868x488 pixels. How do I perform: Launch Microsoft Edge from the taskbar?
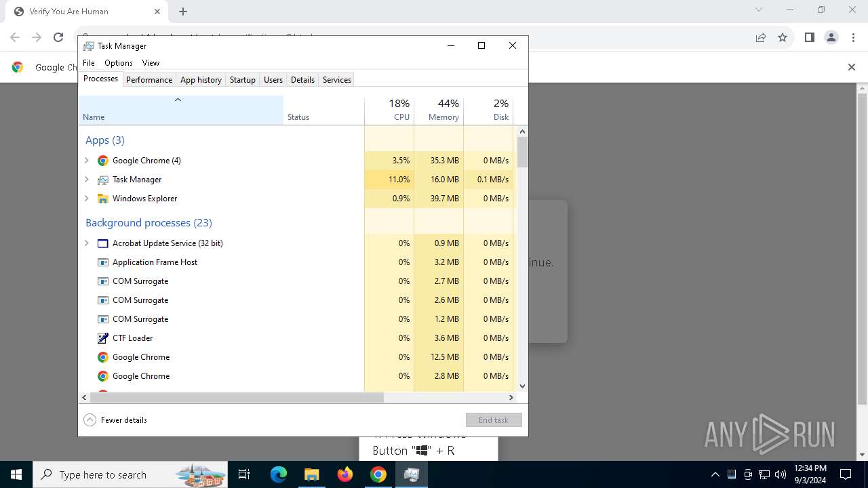coord(279,474)
